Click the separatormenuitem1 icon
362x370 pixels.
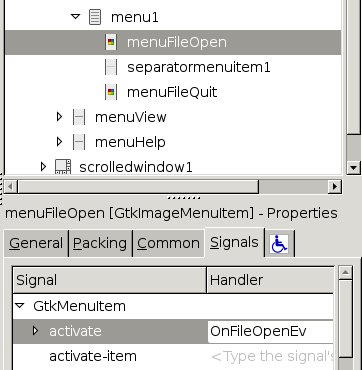point(111,67)
